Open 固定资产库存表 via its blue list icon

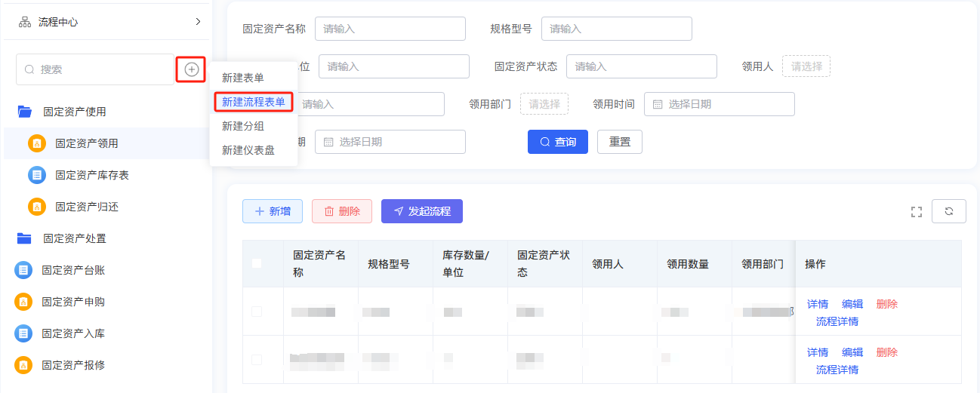36,175
